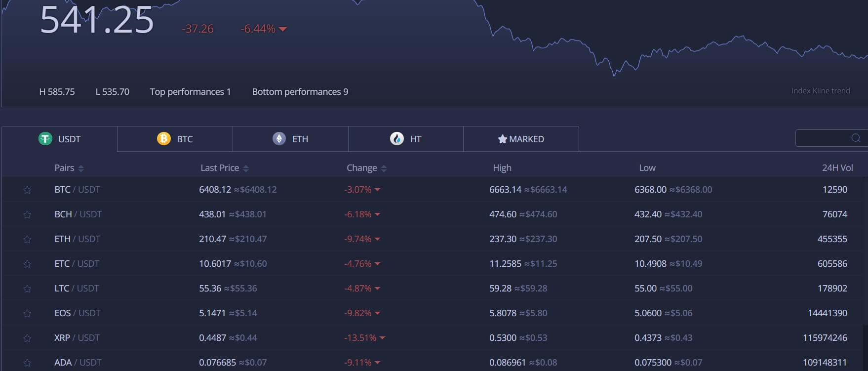The height and width of the screenshot is (371, 868).
Task: Open the EOS / USDT trading pair
Action: coord(78,313)
